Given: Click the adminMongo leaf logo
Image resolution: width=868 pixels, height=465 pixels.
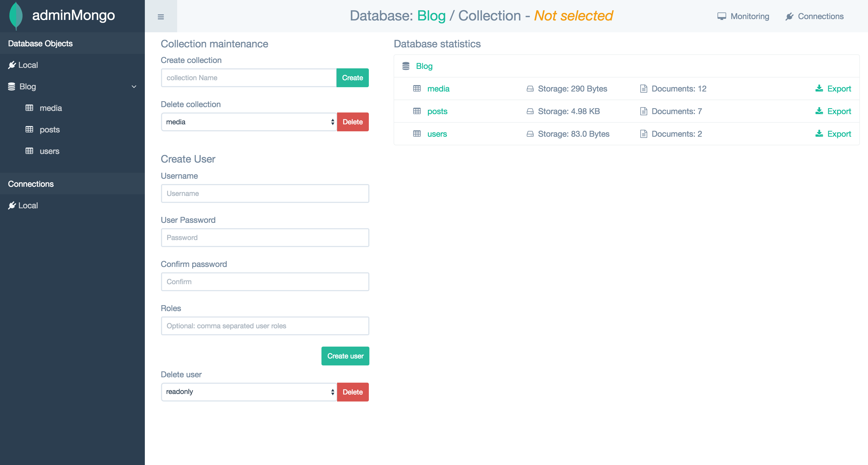Looking at the screenshot, I should [x=15, y=16].
